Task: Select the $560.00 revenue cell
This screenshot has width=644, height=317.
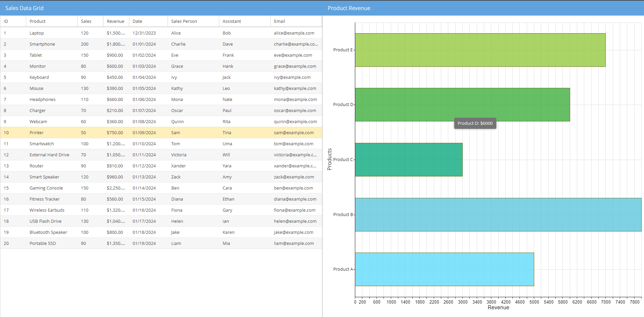Action: click(116, 199)
